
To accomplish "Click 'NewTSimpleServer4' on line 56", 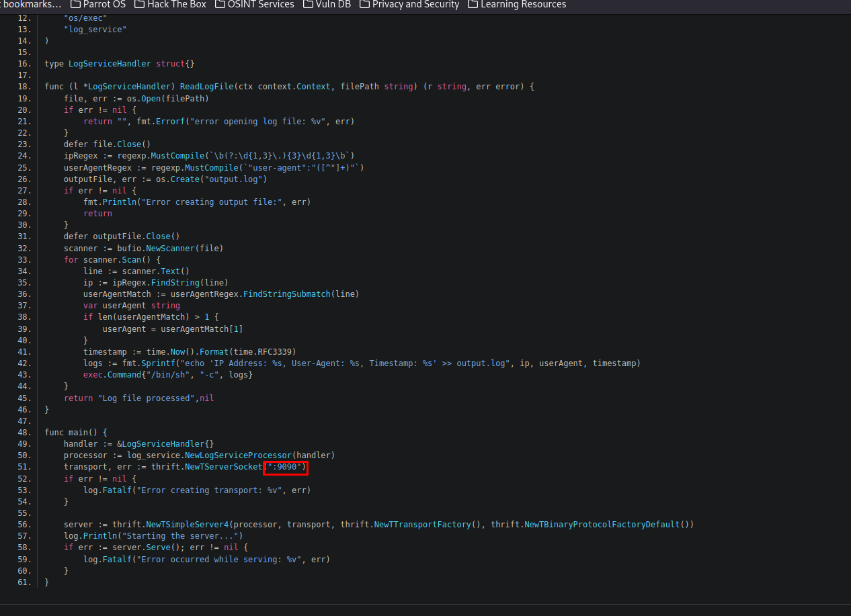I will tap(188, 525).
